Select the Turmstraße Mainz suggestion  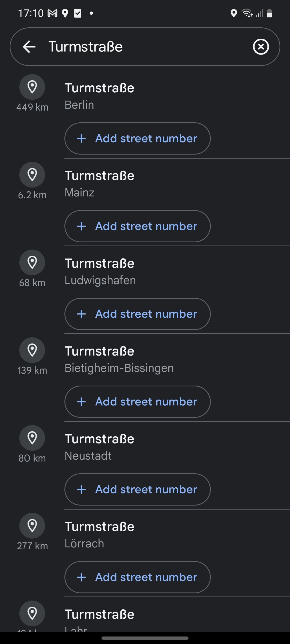(99, 184)
